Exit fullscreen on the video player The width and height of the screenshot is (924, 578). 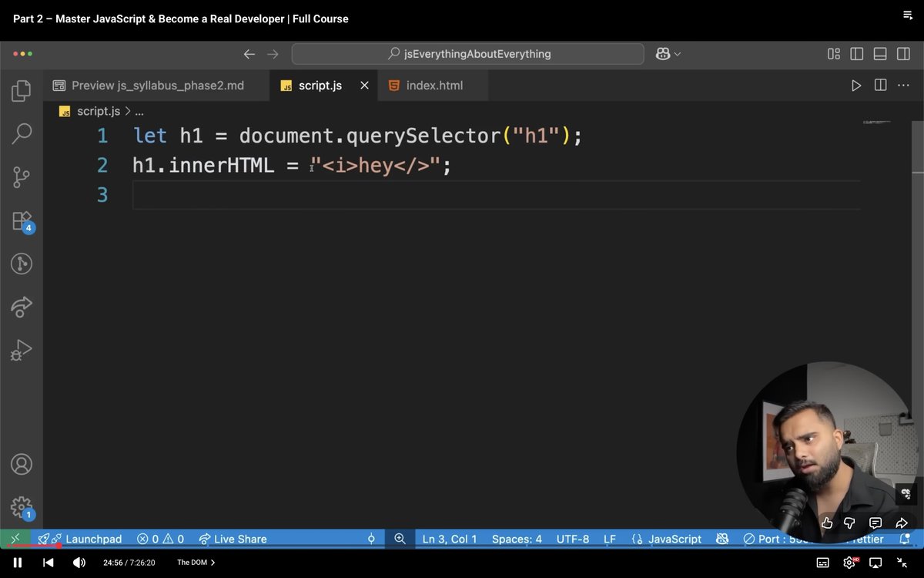click(902, 563)
